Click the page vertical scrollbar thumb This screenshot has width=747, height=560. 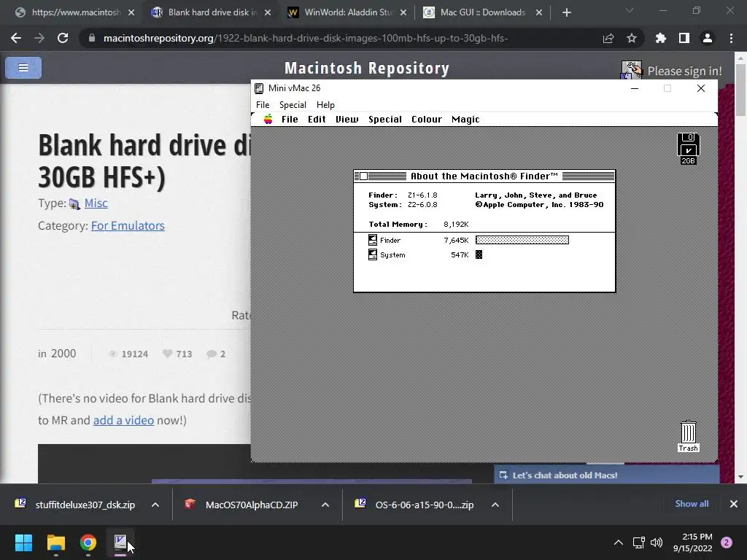pos(740,90)
